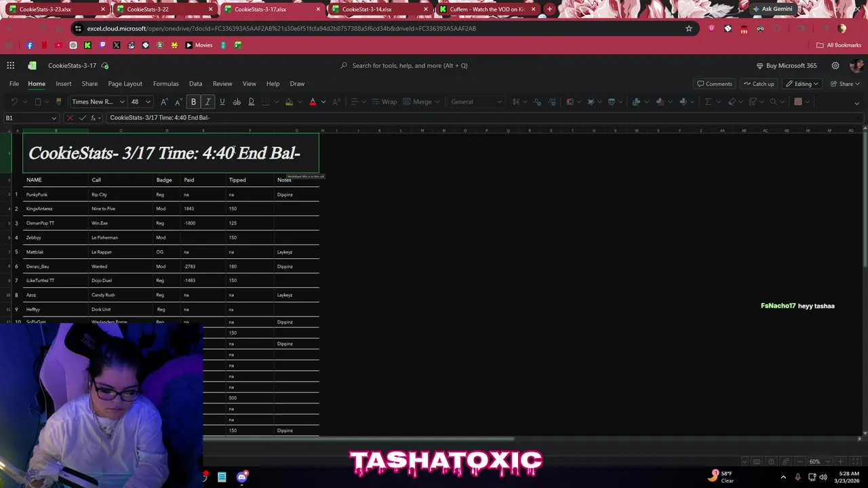The image size is (868, 488).
Task: Click the formula bar text
Action: pos(160,118)
